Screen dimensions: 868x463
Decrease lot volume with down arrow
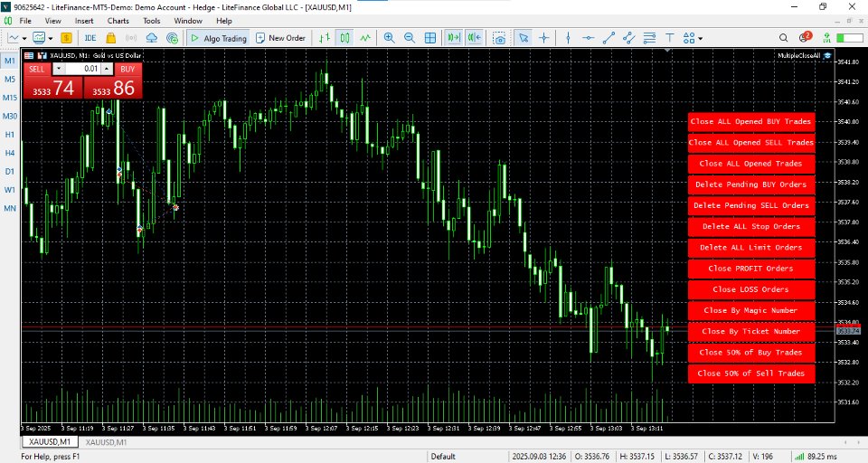tap(58, 69)
